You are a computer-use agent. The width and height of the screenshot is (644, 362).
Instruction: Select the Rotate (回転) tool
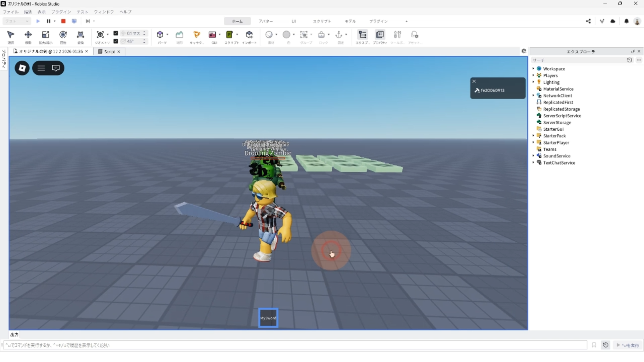click(63, 35)
